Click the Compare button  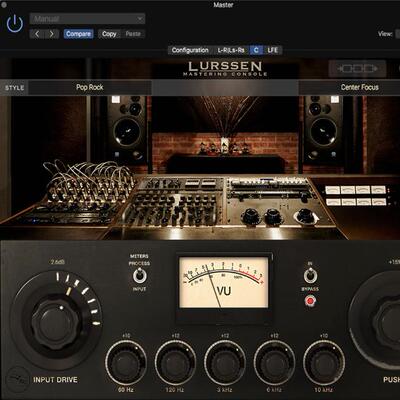[x=78, y=34]
